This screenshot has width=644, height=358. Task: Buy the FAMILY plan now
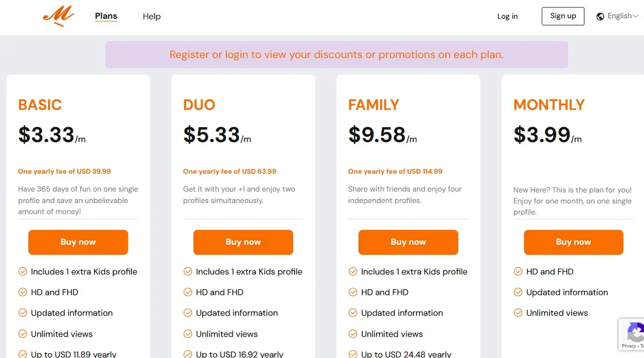[408, 242]
